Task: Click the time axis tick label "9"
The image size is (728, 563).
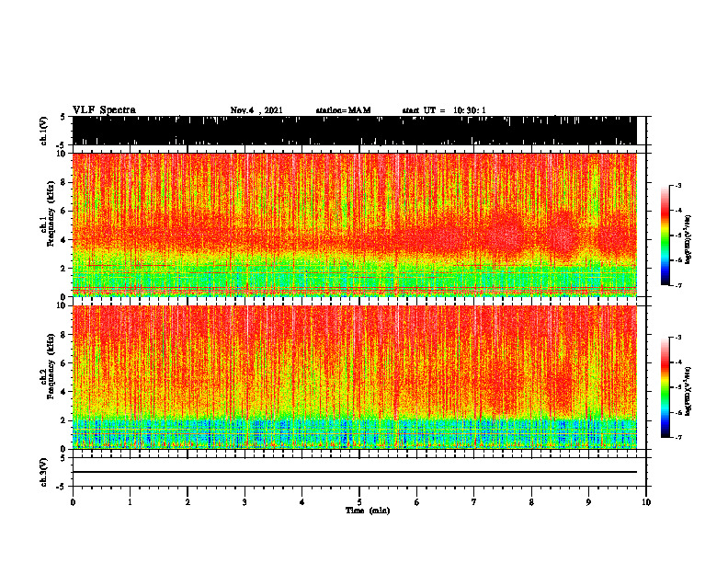Action: click(x=588, y=502)
